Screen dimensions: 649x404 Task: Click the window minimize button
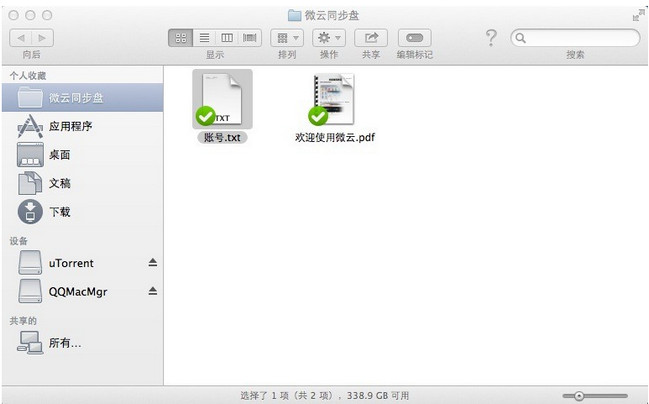(x=30, y=15)
